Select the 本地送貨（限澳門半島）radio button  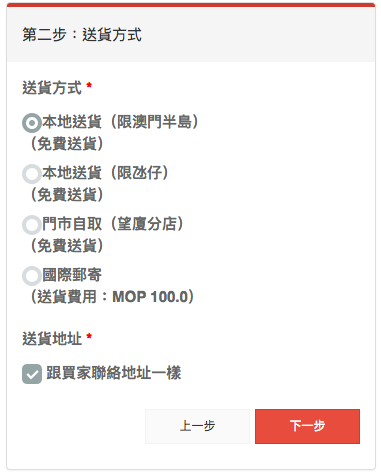(x=32, y=123)
